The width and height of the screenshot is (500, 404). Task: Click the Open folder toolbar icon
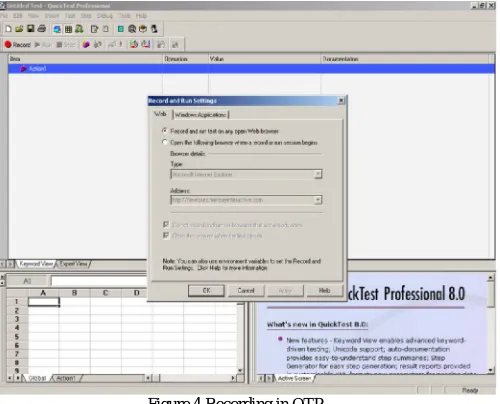click(x=19, y=29)
